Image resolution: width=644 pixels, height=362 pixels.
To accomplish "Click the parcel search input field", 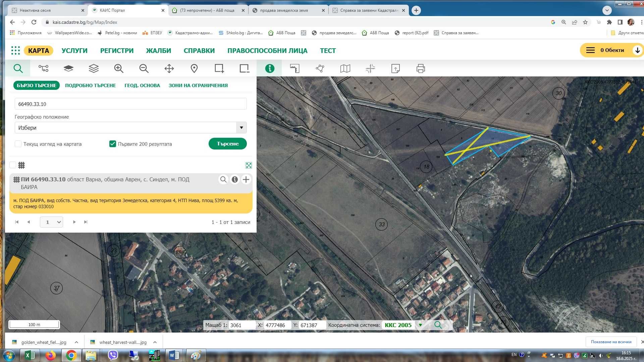I will point(130,104).
